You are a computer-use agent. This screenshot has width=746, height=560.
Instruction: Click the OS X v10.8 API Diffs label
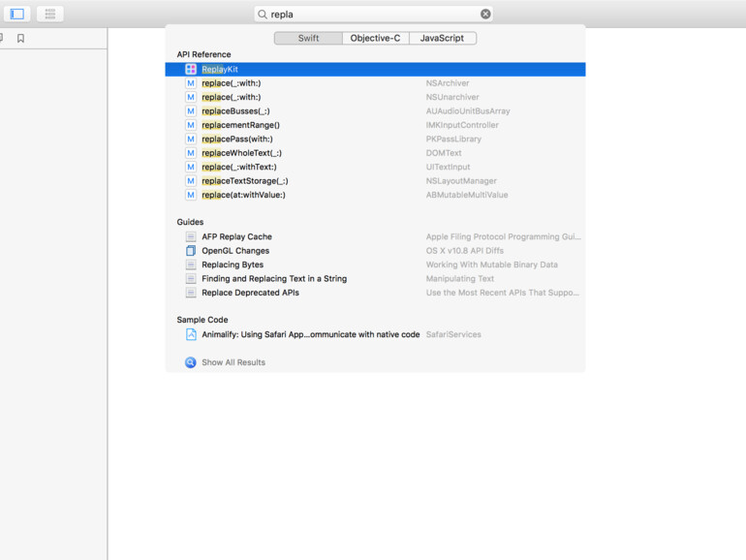(464, 251)
